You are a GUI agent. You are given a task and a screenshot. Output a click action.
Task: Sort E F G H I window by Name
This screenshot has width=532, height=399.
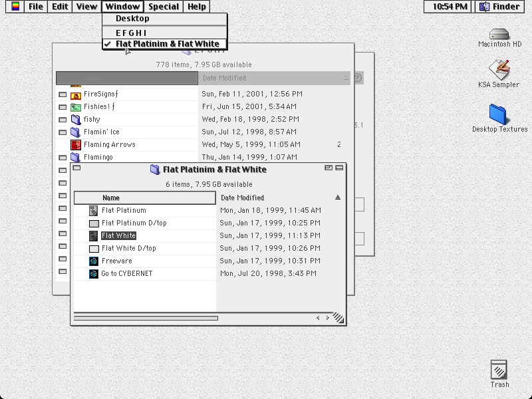coord(127,78)
